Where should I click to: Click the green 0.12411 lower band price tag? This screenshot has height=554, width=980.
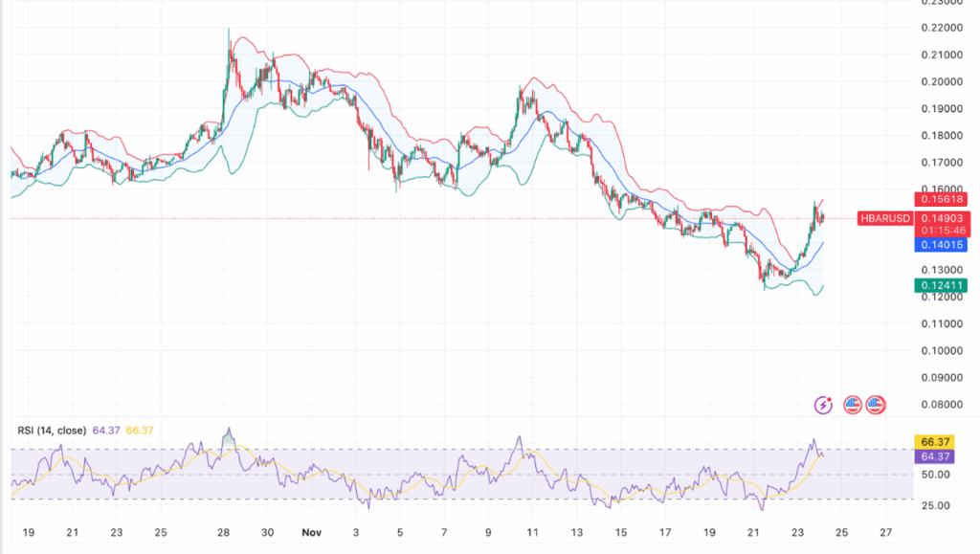coord(943,285)
